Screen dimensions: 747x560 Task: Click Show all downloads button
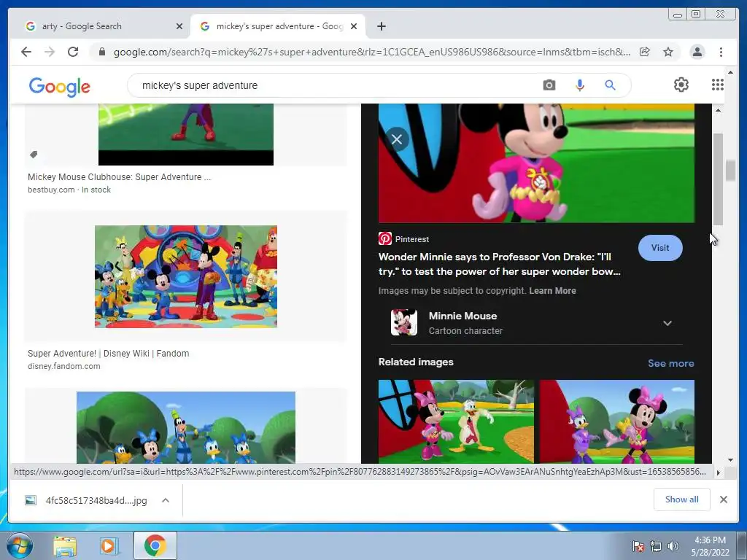pyautogui.click(x=682, y=499)
